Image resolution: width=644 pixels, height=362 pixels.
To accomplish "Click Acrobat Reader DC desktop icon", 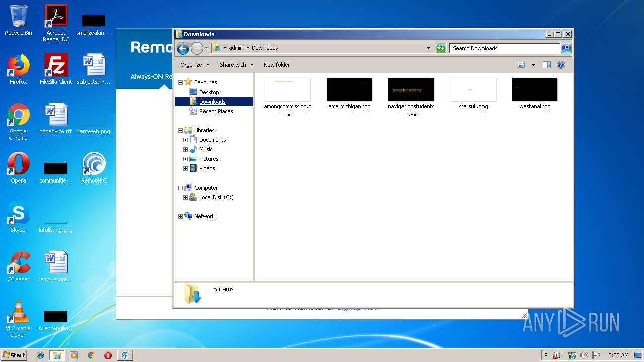I will tap(56, 23).
